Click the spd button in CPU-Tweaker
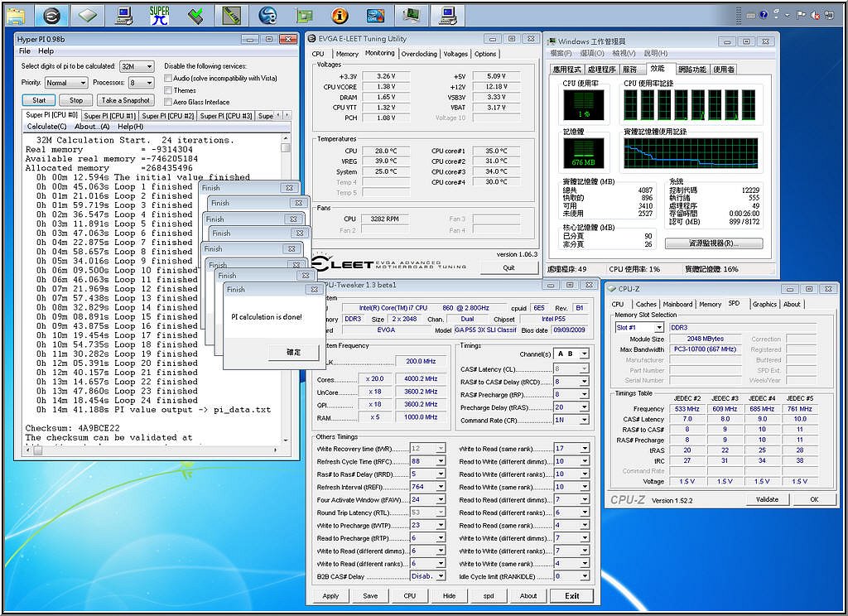848x616 pixels. (489, 596)
